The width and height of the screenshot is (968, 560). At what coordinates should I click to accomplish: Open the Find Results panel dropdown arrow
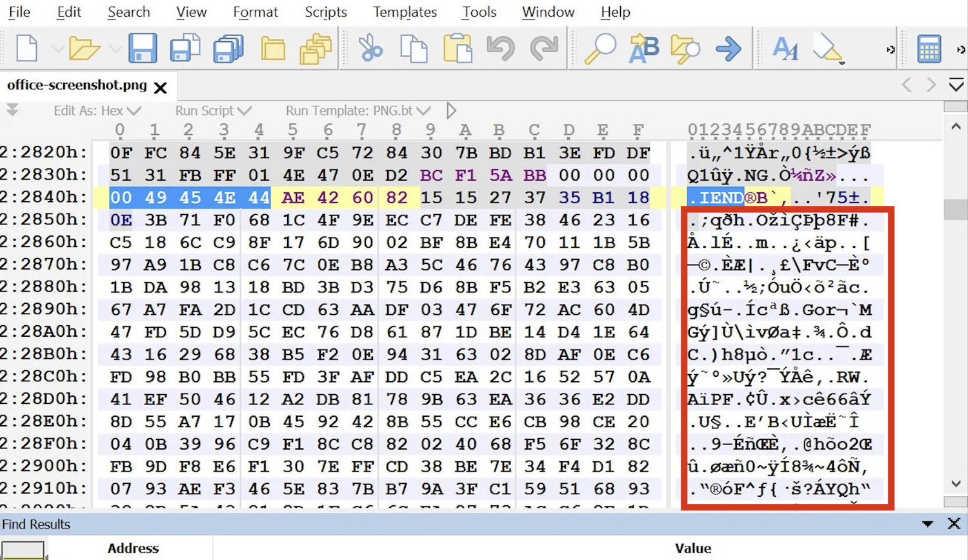pyautogui.click(x=927, y=524)
